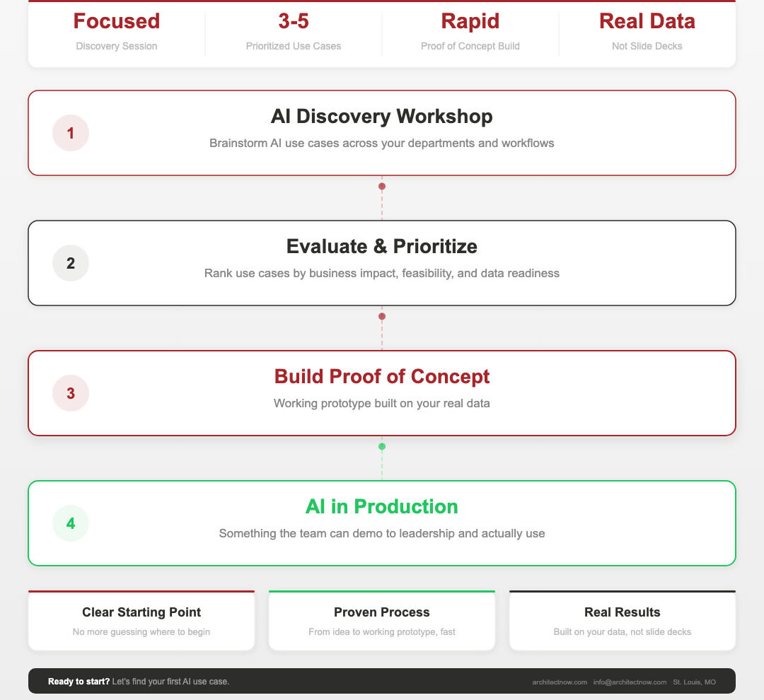The width and height of the screenshot is (764, 700).
Task: Click the green step 4 circle
Action: 71,523
